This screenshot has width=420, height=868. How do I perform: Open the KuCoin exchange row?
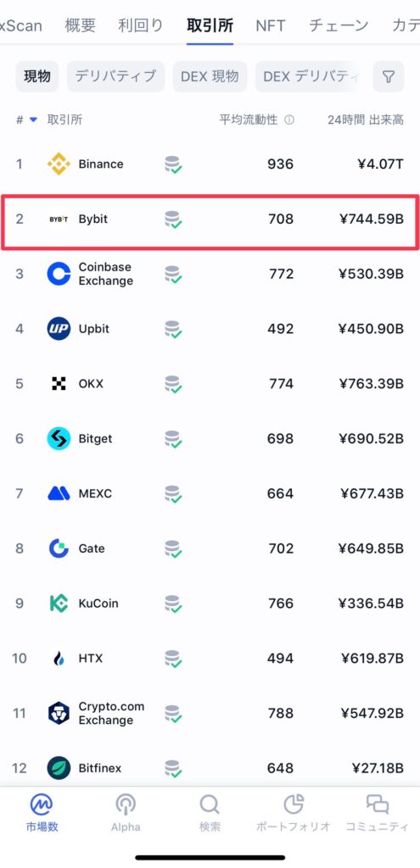click(x=210, y=604)
